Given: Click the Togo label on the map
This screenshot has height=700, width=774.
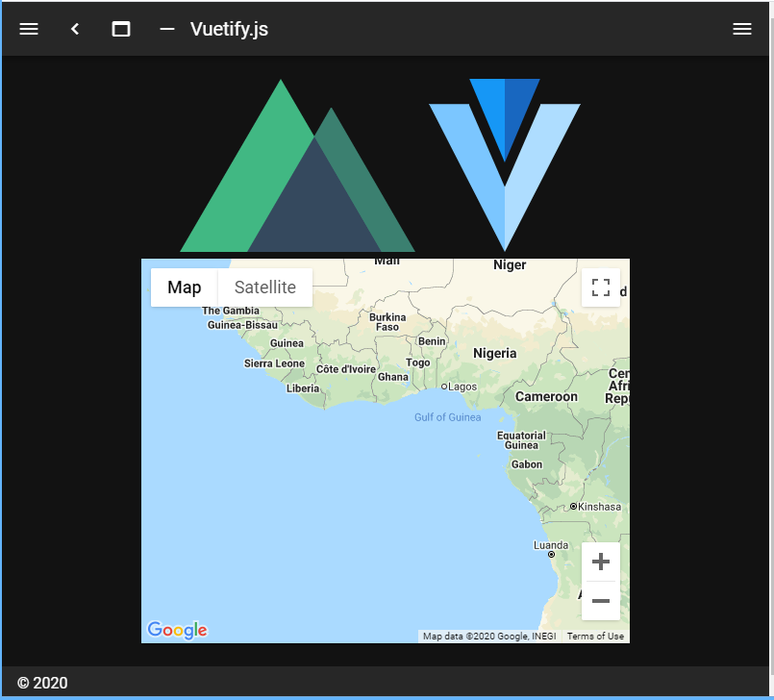Looking at the screenshot, I should [417, 362].
